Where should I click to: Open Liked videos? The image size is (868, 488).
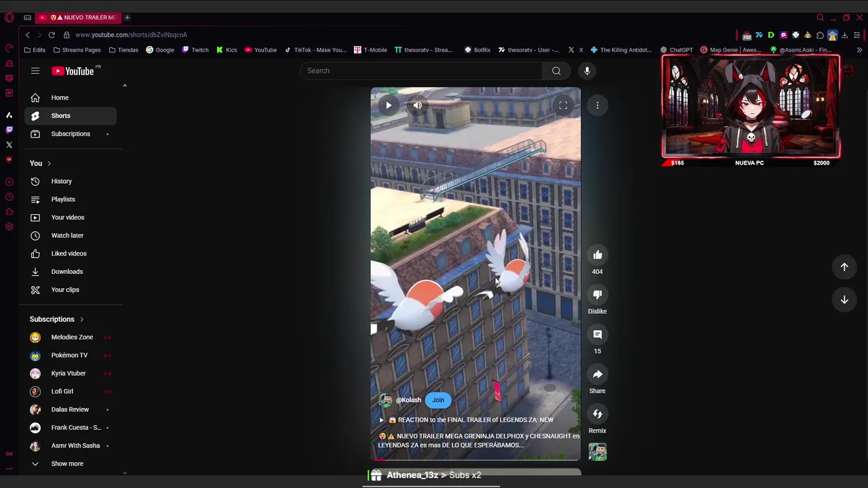point(71,253)
